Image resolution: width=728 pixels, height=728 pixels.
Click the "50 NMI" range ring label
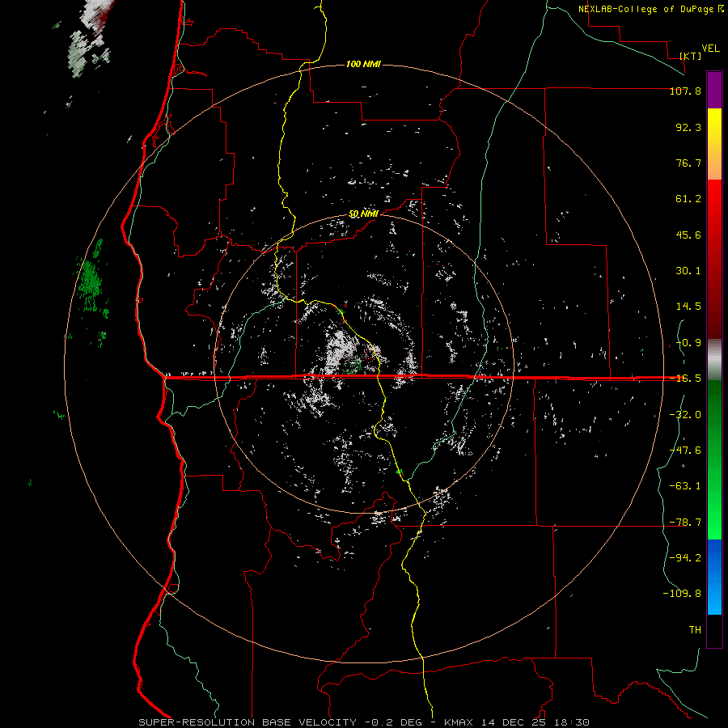coord(363,214)
